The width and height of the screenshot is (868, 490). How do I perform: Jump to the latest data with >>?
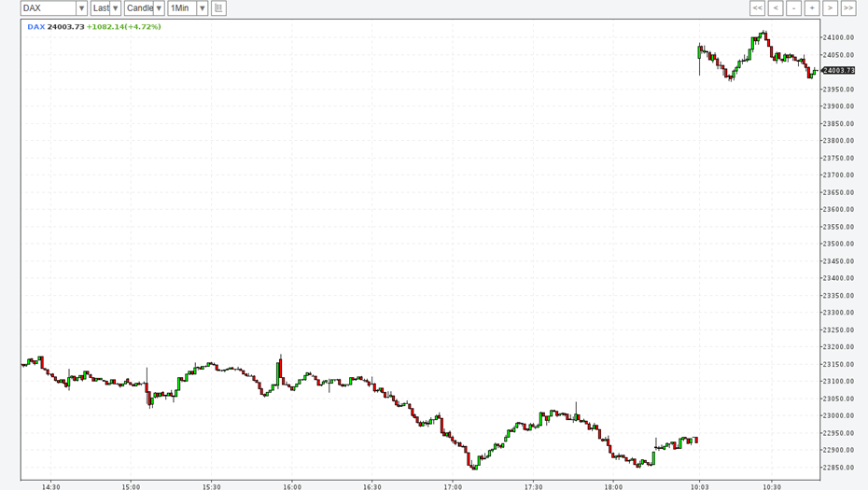tap(848, 8)
